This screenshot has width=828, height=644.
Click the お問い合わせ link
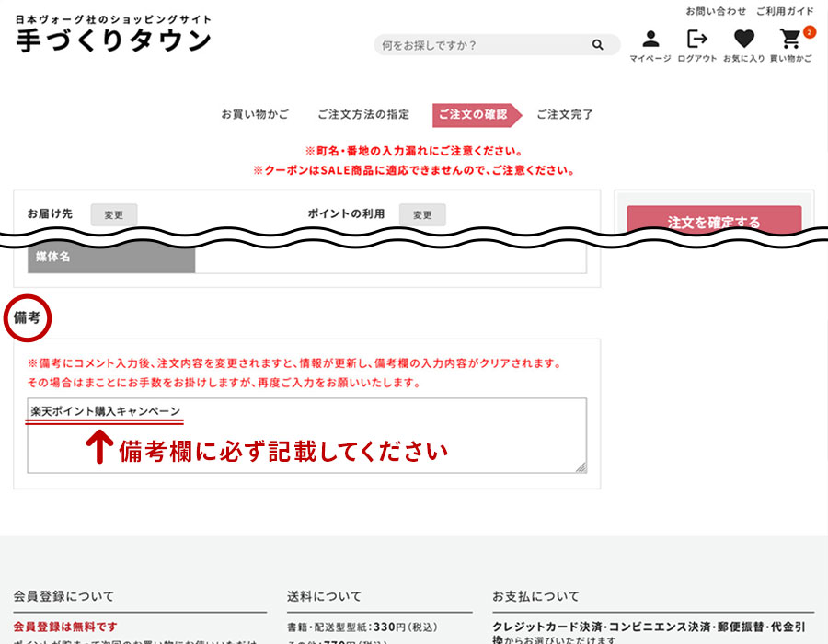coord(716,11)
